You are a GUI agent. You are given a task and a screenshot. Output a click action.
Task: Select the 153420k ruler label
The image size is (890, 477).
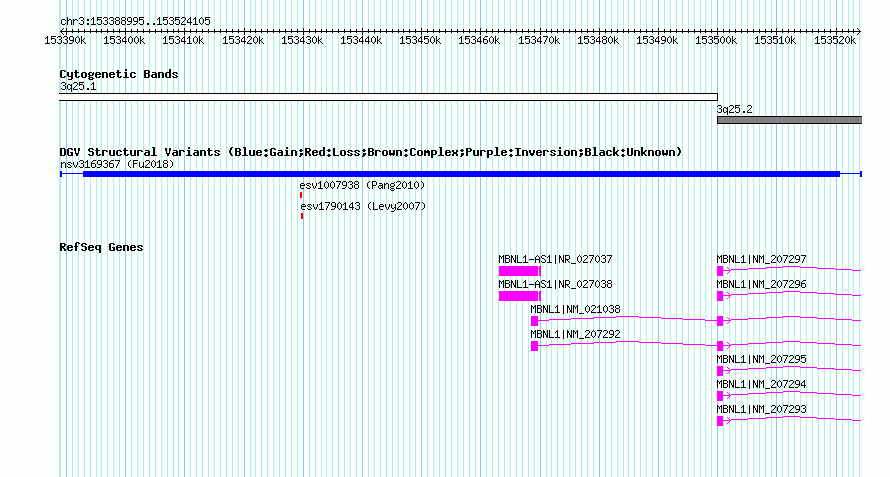click(243, 40)
